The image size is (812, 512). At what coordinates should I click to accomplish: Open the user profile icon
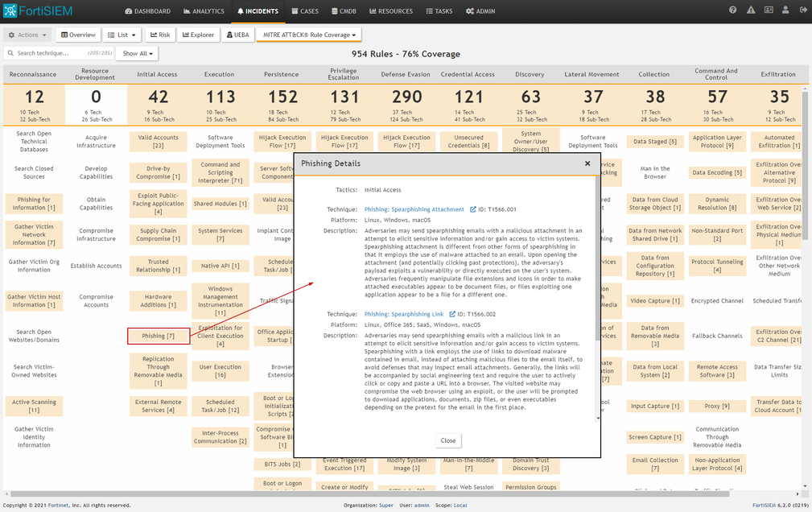pyautogui.click(x=785, y=10)
